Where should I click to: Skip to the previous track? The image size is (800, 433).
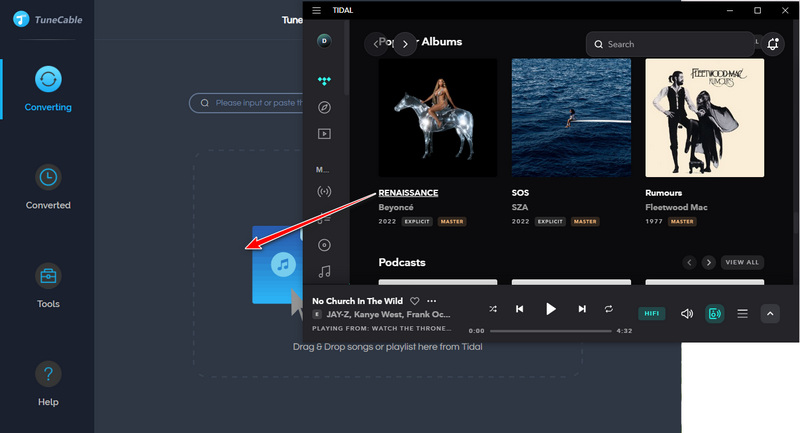[x=519, y=309]
